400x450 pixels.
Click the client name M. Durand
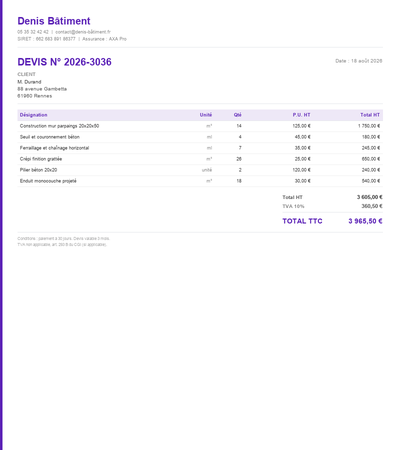pyautogui.click(x=29, y=82)
